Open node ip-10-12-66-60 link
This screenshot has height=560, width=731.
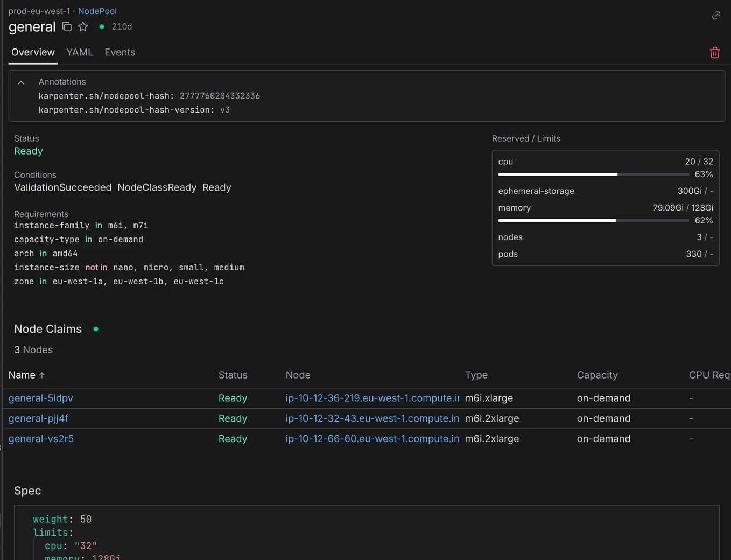(x=372, y=439)
